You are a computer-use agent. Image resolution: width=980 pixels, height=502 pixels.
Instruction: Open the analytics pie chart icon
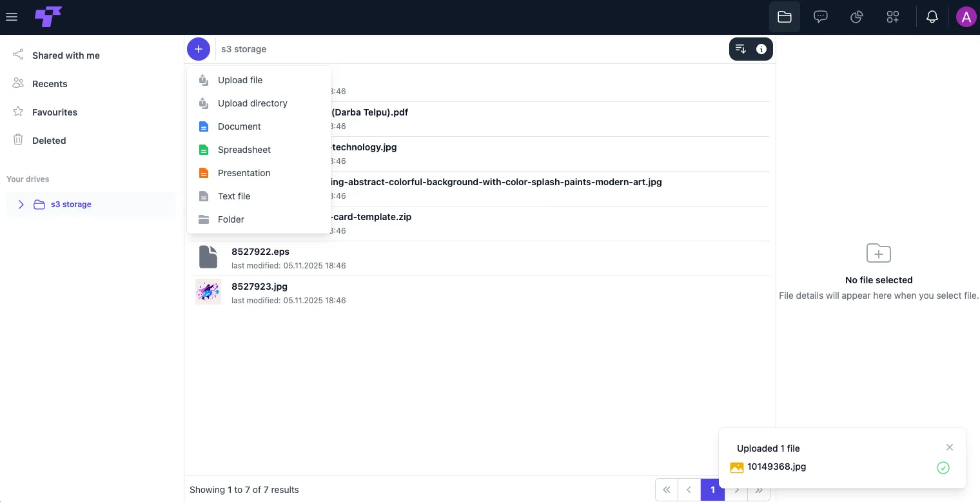click(x=857, y=17)
